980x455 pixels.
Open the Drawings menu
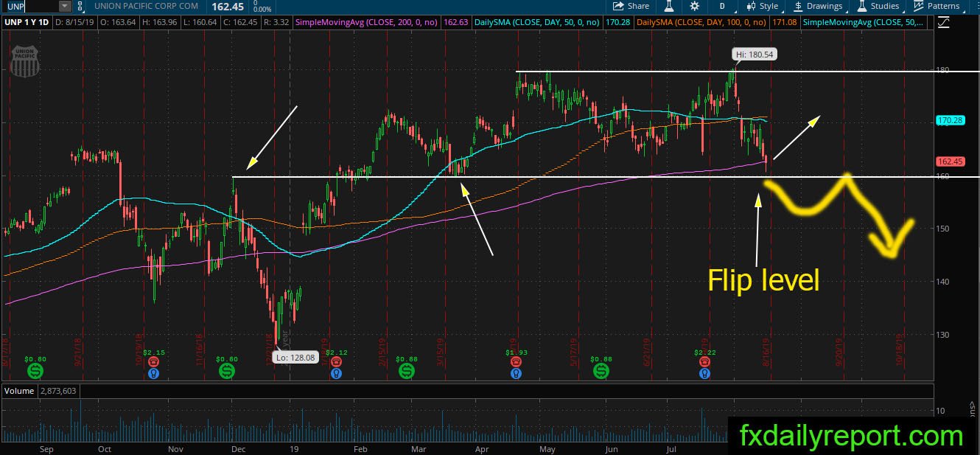[x=818, y=6]
